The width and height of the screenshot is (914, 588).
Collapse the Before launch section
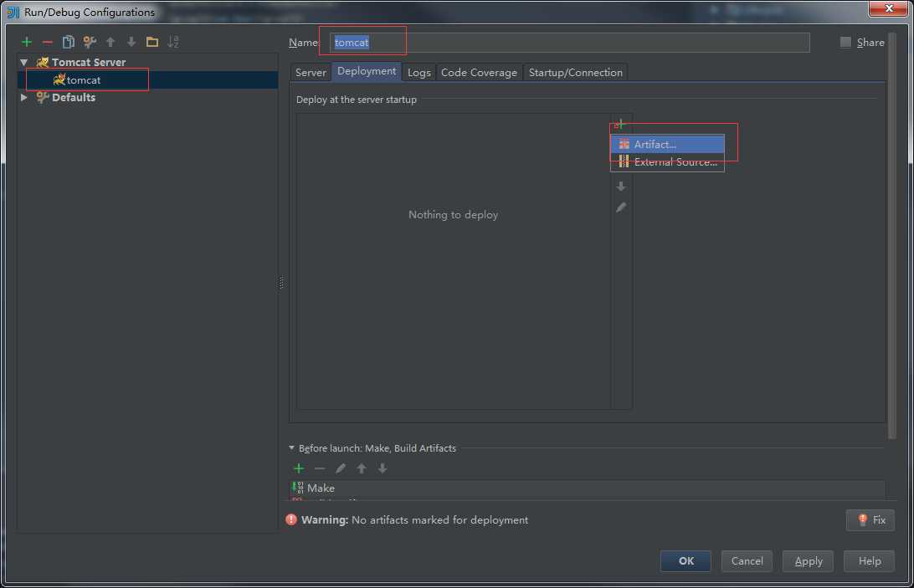coord(291,448)
